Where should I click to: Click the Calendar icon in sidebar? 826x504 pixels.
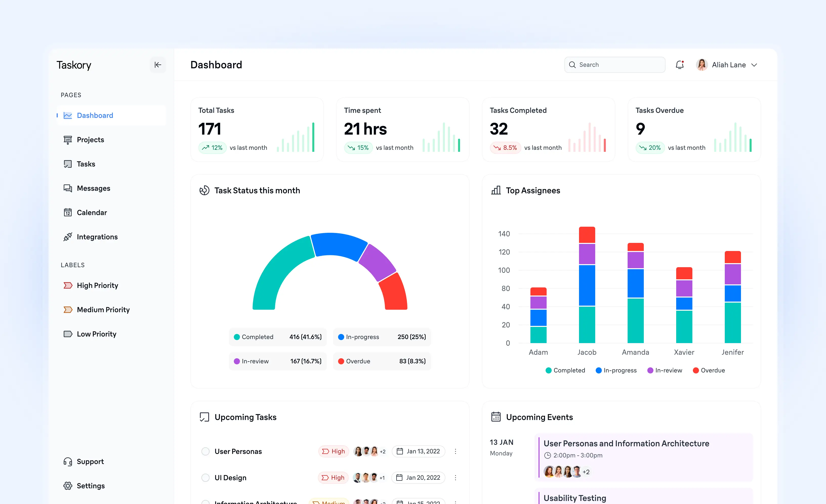click(68, 213)
